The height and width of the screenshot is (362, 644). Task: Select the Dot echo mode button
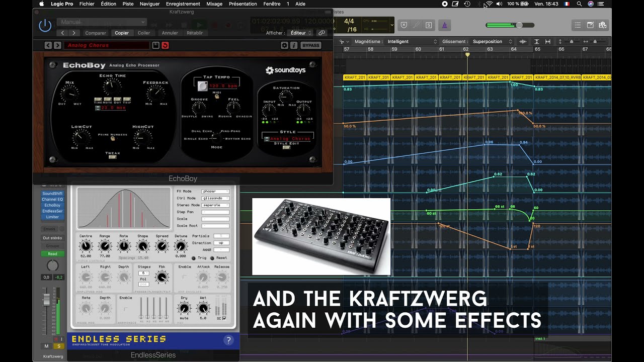pos(117,100)
